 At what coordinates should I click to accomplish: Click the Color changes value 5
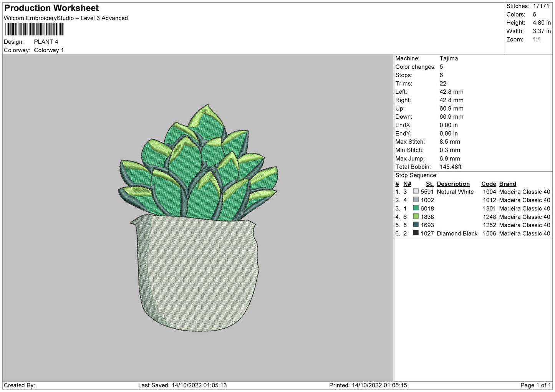pyautogui.click(x=441, y=67)
